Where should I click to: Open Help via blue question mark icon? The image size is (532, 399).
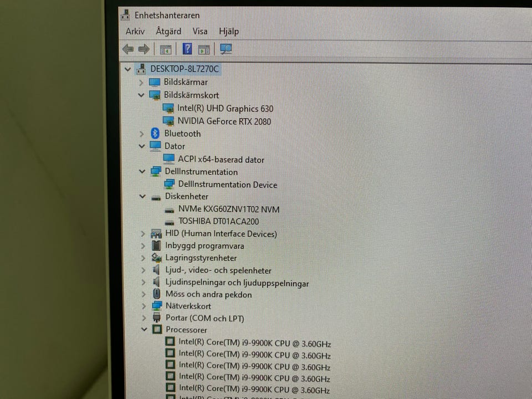click(x=187, y=49)
